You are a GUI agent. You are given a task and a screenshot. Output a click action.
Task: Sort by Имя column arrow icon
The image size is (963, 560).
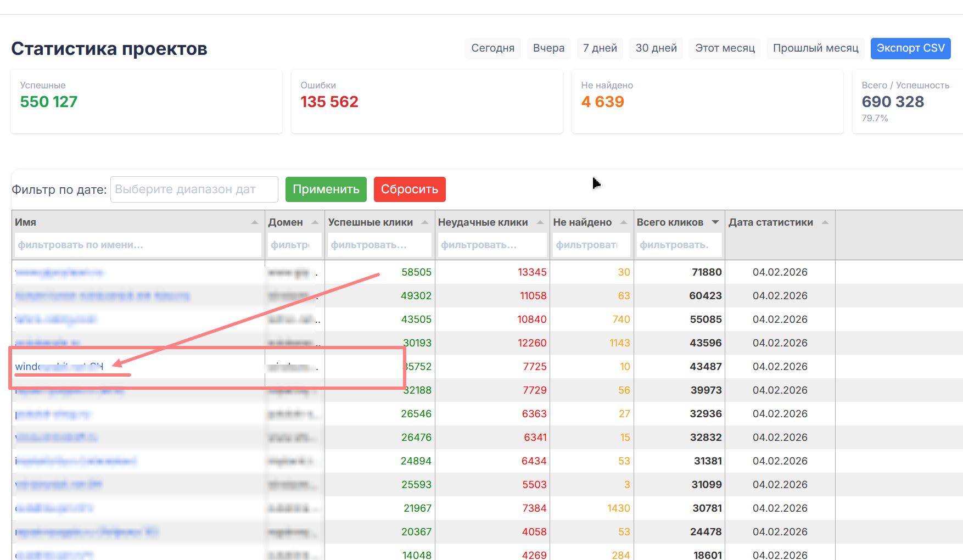pos(254,222)
